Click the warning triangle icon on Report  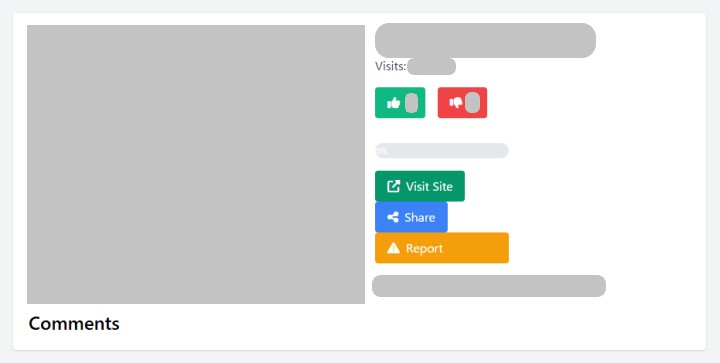point(394,248)
